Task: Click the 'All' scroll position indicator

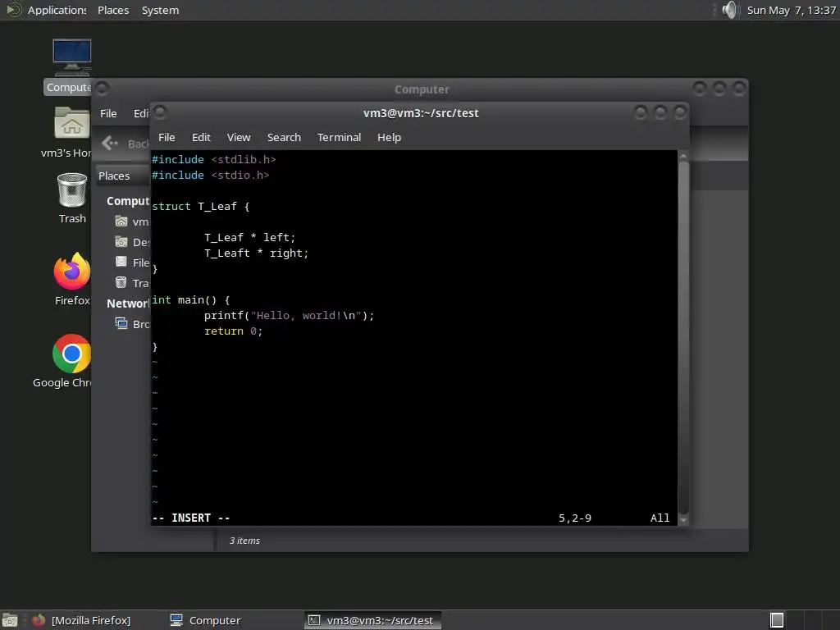Action: [660, 518]
